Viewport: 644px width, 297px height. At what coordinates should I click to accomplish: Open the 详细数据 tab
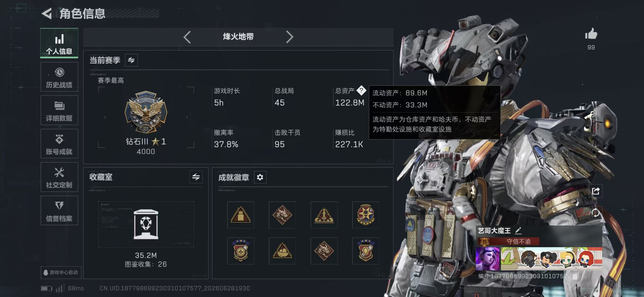tap(59, 110)
